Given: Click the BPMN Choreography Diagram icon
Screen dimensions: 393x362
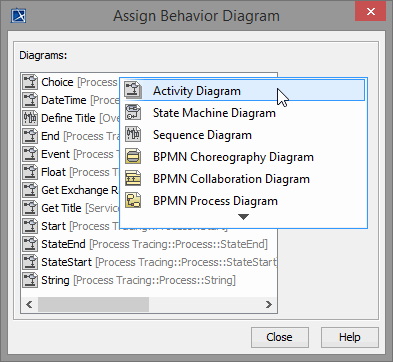Looking at the screenshot, I should click(x=133, y=156).
